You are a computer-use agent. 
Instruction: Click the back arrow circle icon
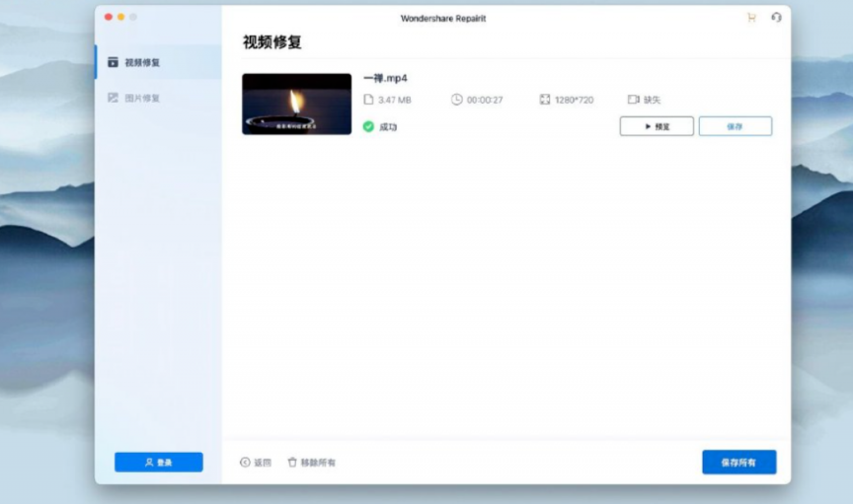coord(245,462)
